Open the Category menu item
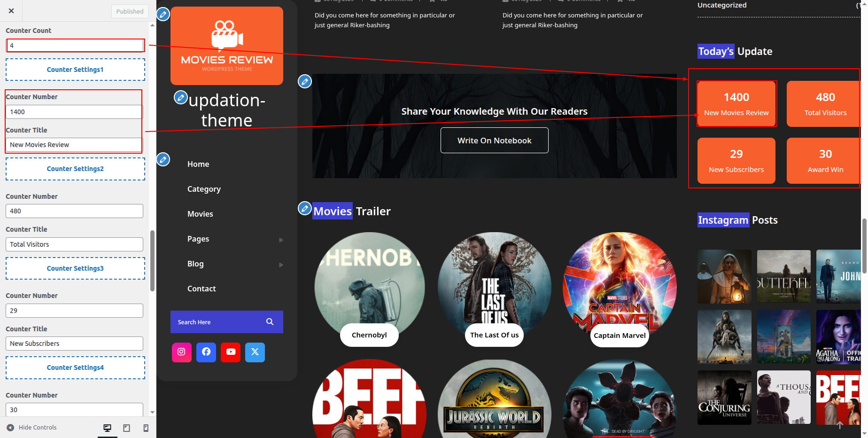Screen dimensions: 868x438 point(204,189)
